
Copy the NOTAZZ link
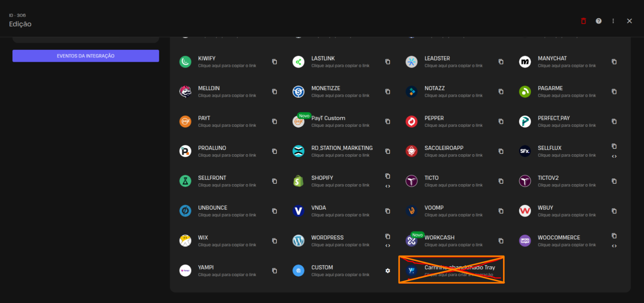[501, 92]
